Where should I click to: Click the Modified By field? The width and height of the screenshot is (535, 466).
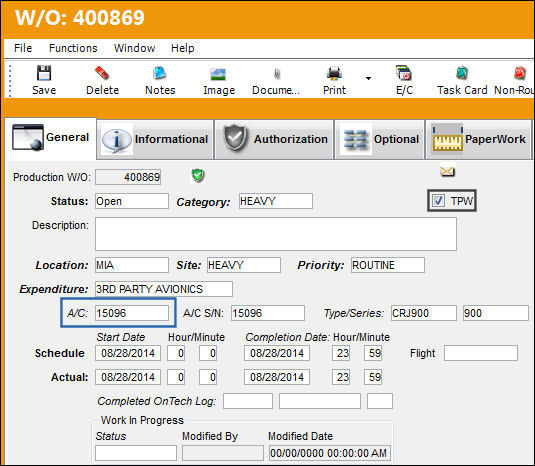[223, 453]
